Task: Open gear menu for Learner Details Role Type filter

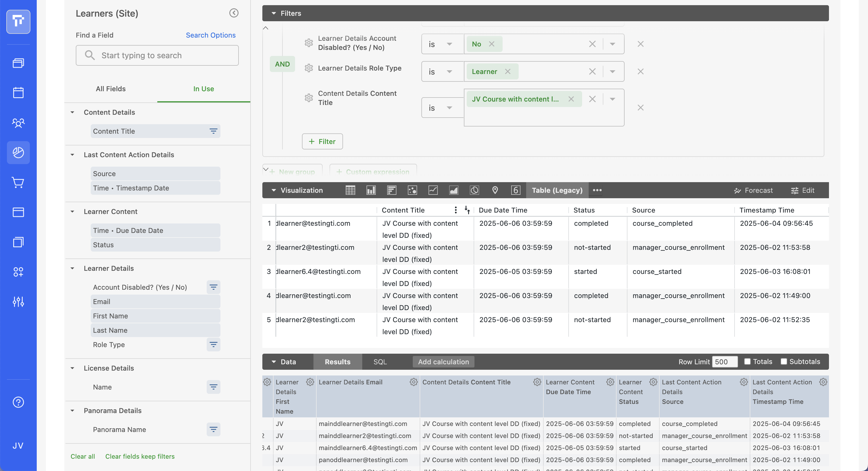Action: [309, 68]
